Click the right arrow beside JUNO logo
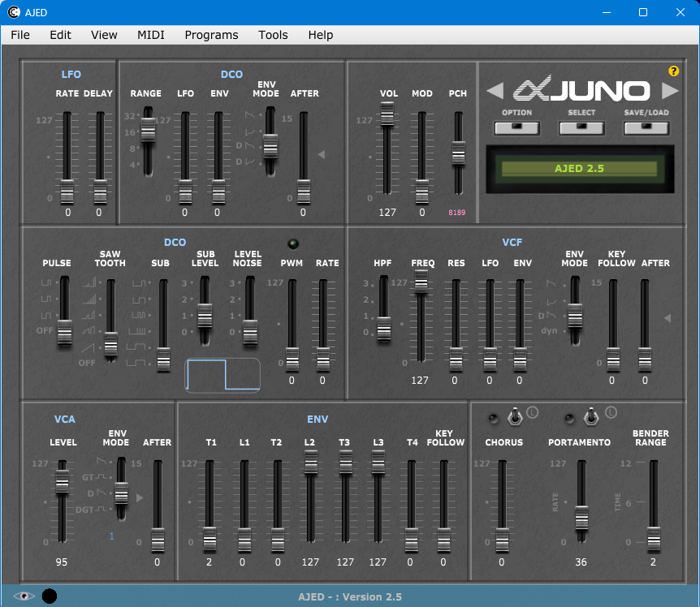700x607 pixels. 670,90
